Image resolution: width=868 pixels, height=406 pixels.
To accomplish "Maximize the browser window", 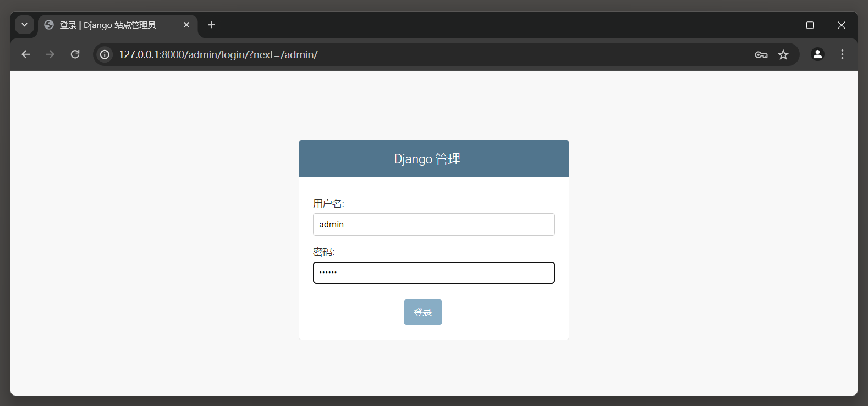I will click(810, 25).
